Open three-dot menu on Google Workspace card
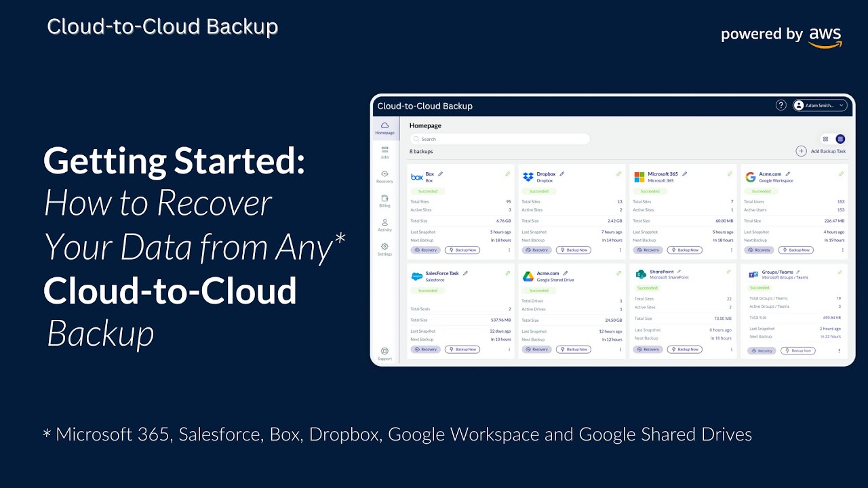The height and width of the screenshot is (488, 868). (843, 250)
